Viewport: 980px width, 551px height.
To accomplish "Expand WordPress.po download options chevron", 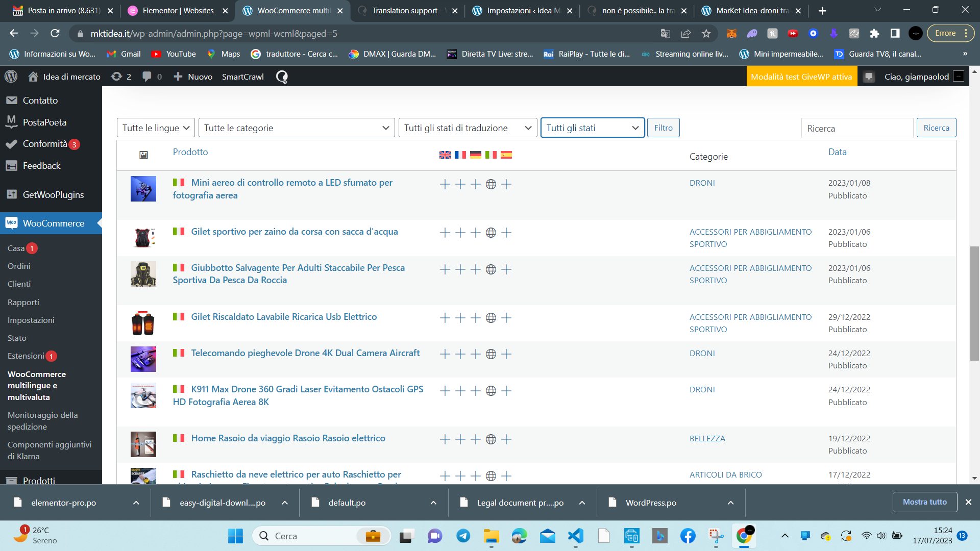I will point(730,503).
